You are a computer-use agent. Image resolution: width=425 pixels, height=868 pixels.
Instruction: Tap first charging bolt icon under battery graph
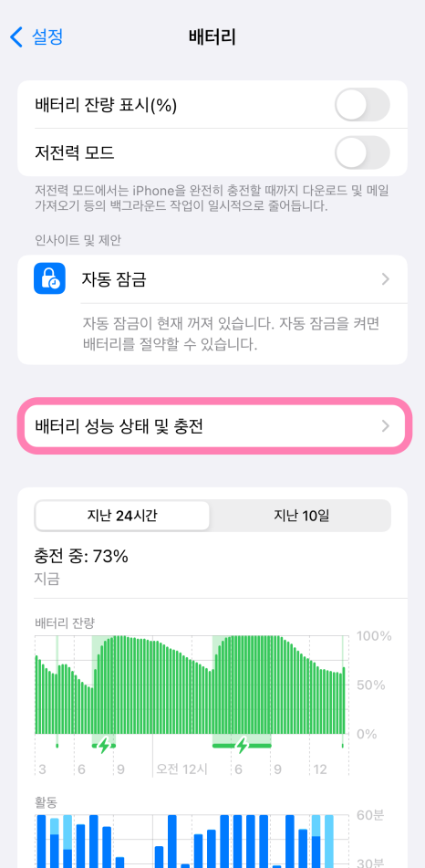click(x=103, y=746)
